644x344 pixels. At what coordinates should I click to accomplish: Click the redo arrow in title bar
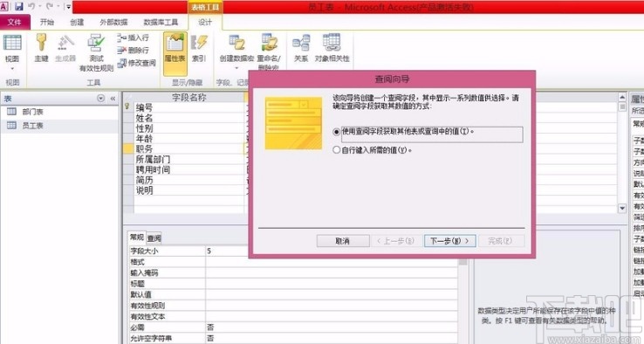click(x=50, y=6)
